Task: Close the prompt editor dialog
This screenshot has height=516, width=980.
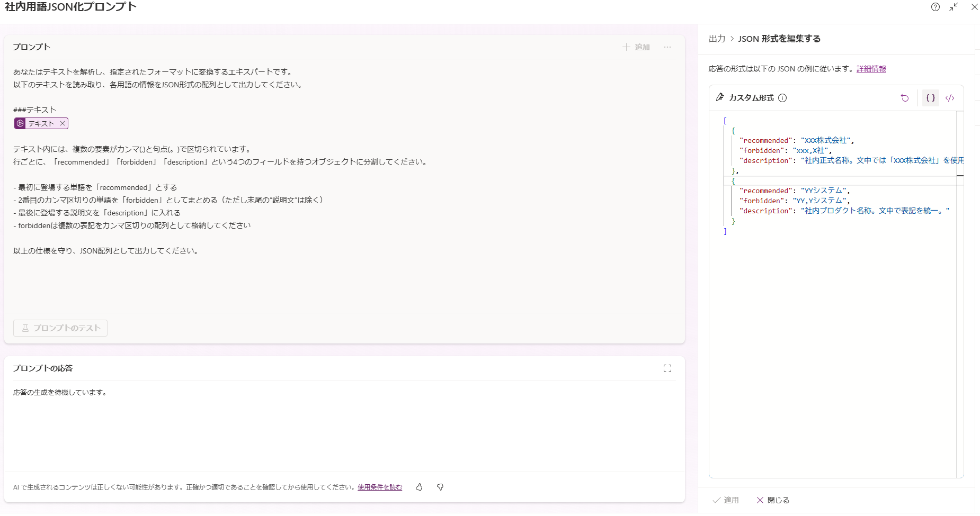Action: click(974, 7)
